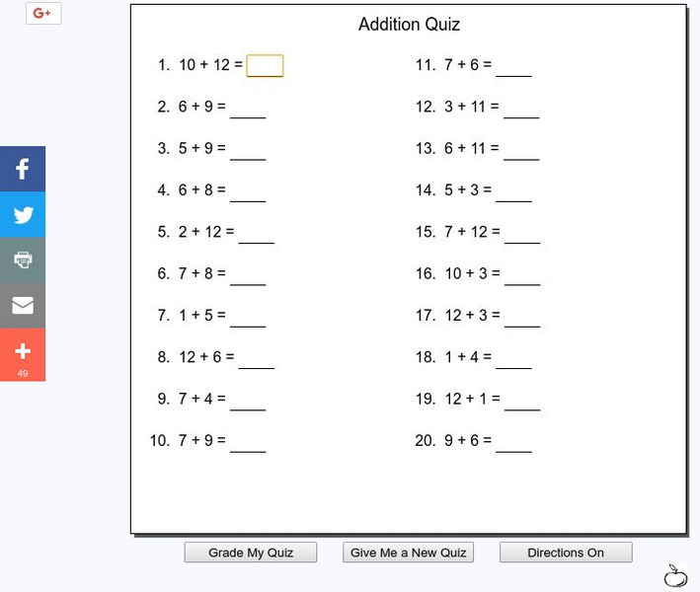Generate a quiz with Give Me a New Quiz
The width and height of the screenshot is (700, 592).
408,553
